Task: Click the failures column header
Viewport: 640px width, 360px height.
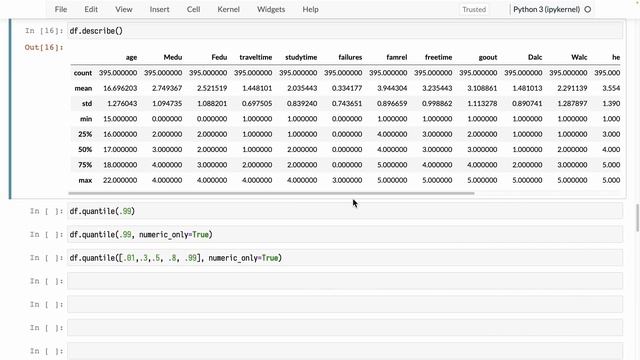Action: [x=350, y=58]
